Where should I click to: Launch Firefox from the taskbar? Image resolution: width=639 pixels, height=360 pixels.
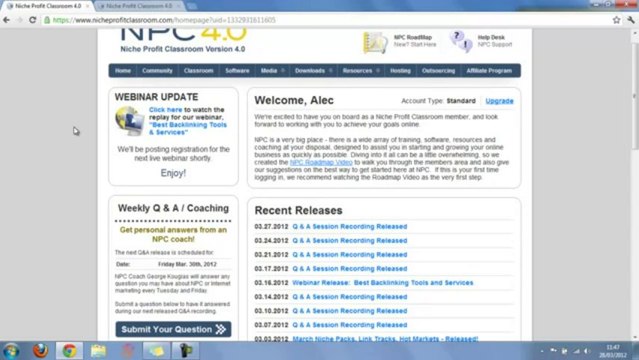(40, 351)
